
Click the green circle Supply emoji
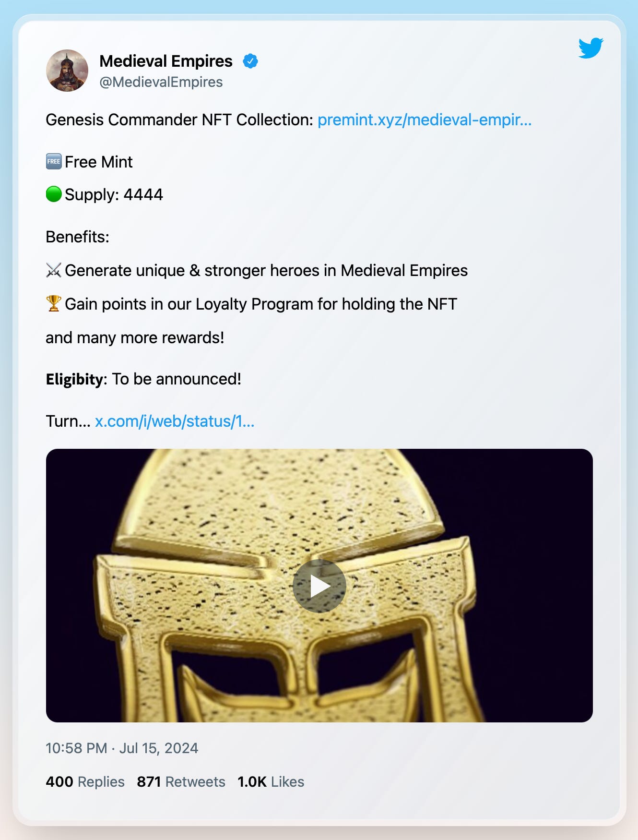tap(54, 194)
